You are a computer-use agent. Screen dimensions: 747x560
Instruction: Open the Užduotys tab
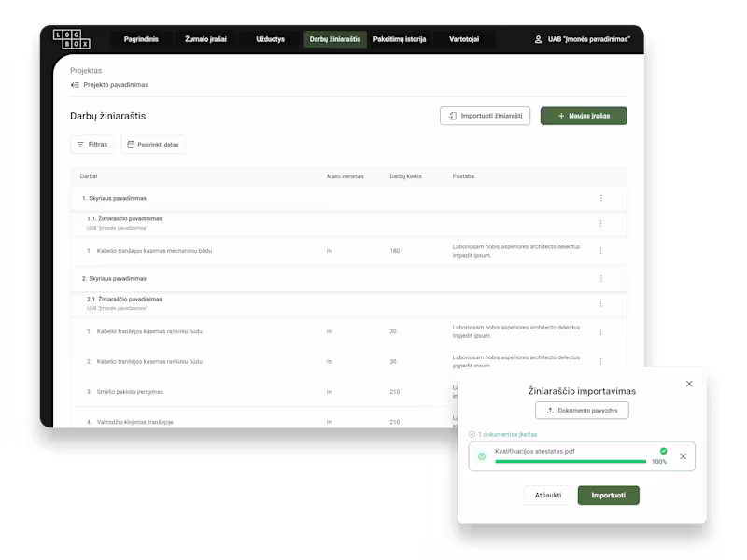point(270,39)
